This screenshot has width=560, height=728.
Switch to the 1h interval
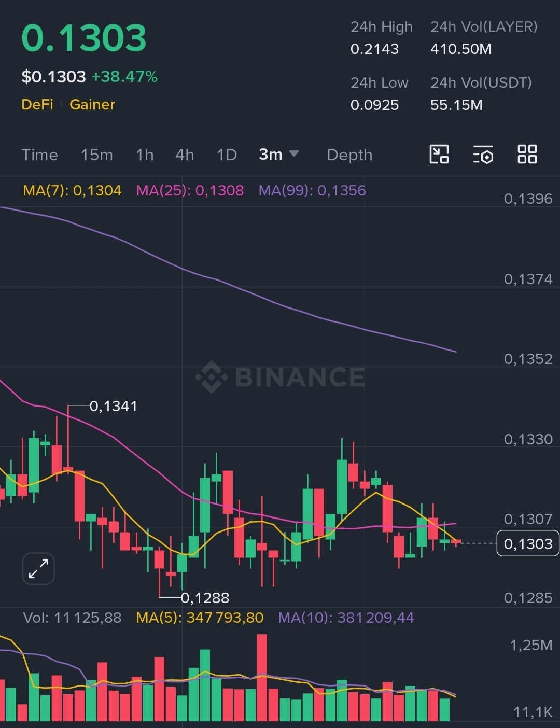click(145, 155)
